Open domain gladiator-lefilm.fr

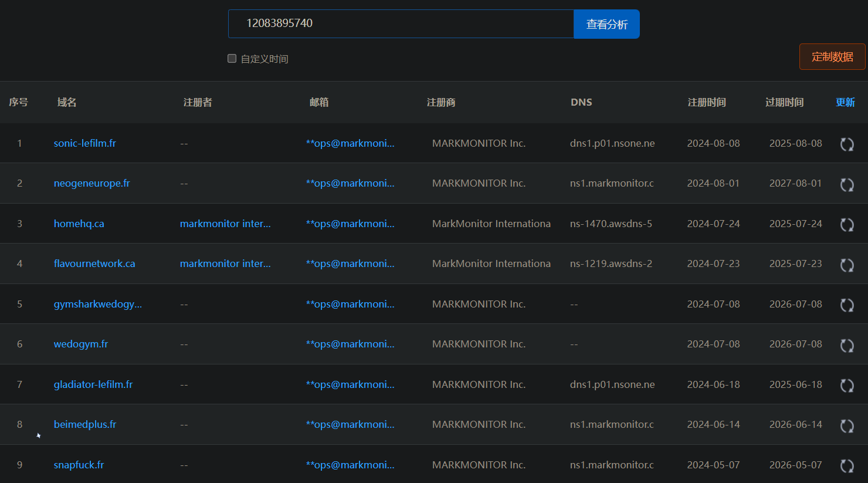[x=93, y=384]
